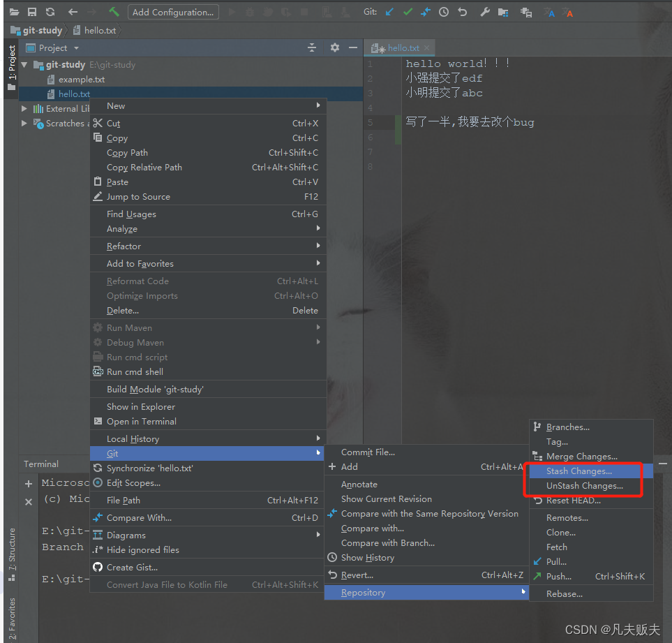Click Add in the Git submenu
Viewport: 672px width, 643px height.
coord(426,466)
